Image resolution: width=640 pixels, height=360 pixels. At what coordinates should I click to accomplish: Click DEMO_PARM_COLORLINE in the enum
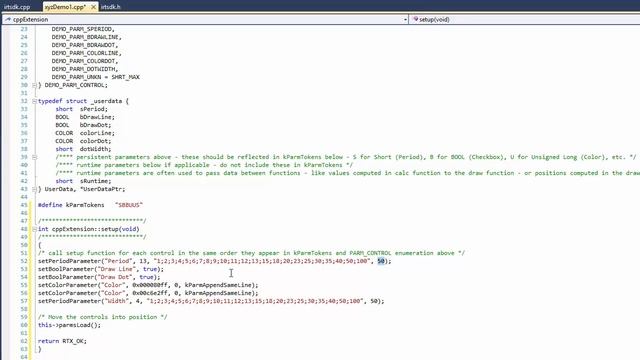85,53
